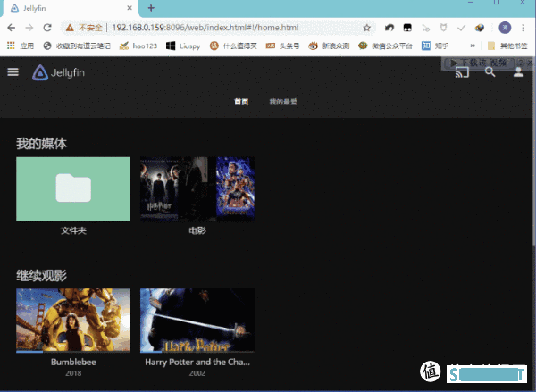Click the 不安全 security warning icon
The width and height of the screenshot is (536, 392).
(70, 28)
